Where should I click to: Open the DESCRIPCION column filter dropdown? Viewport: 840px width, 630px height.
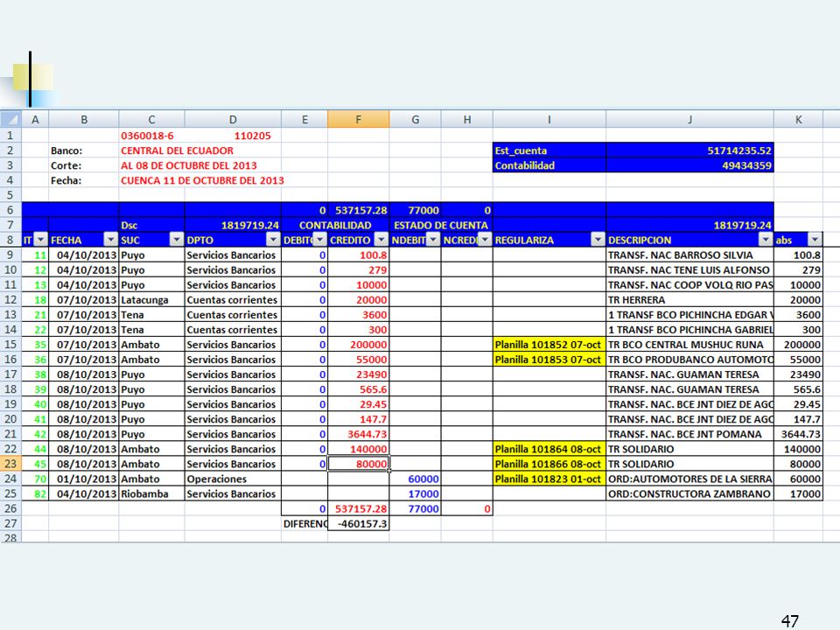(766, 240)
